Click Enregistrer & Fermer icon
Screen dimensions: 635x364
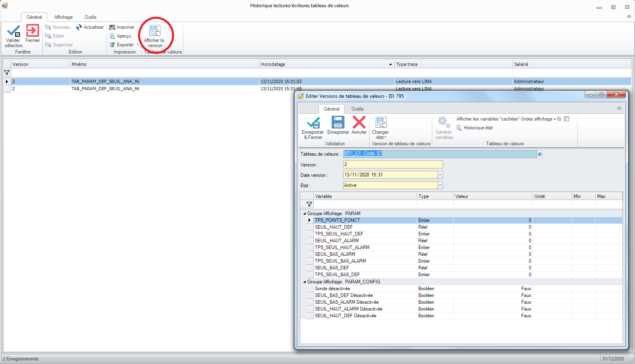pyautogui.click(x=313, y=123)
